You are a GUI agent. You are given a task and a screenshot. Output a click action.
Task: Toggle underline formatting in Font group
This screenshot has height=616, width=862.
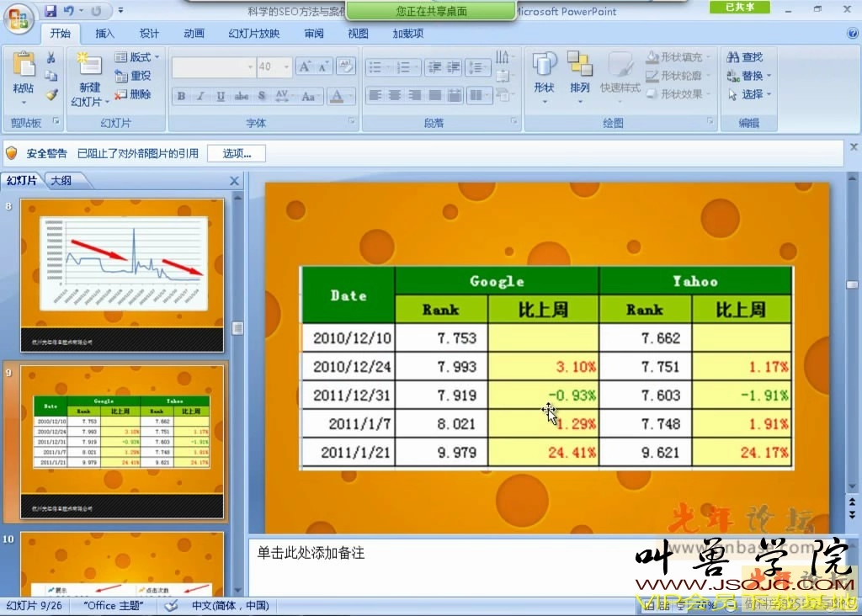click(220, 95)
